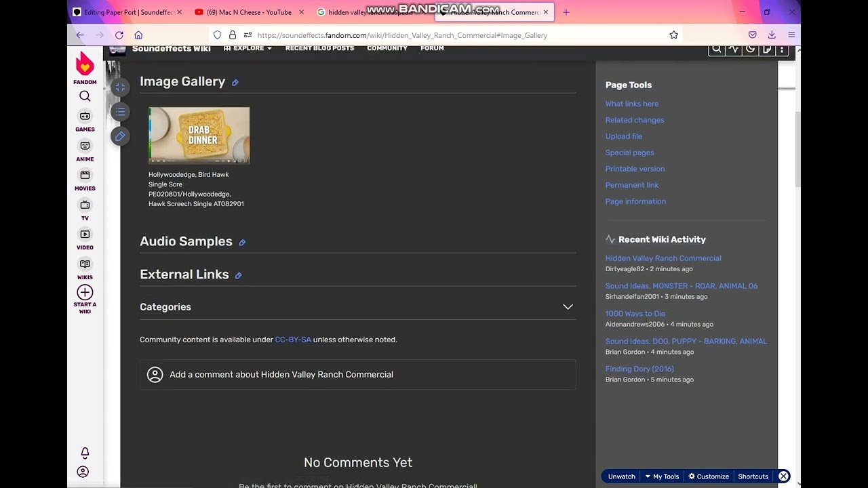Open Recent Blog Posts in the wiki navigation
The height and width of the screenshot is (488, 868).
pyautogui.click(x=319, y=48)
